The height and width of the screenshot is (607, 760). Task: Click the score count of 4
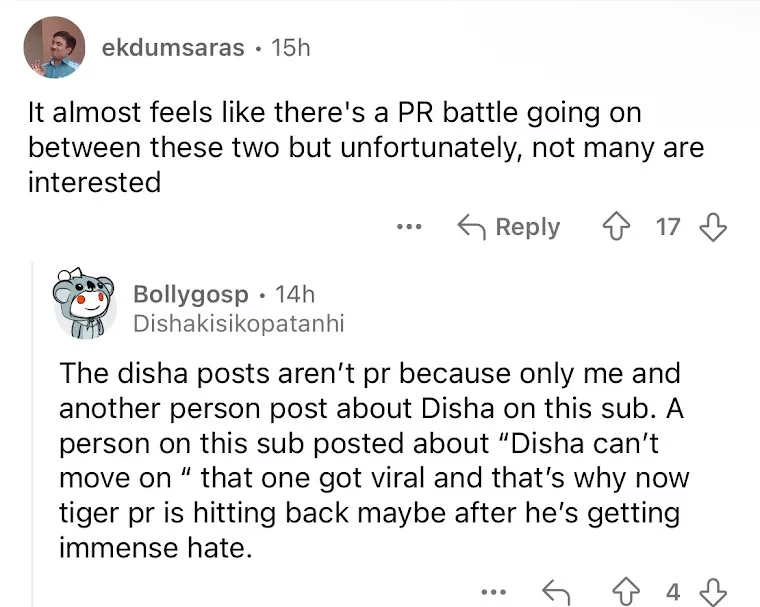click(x=673, y=592)
